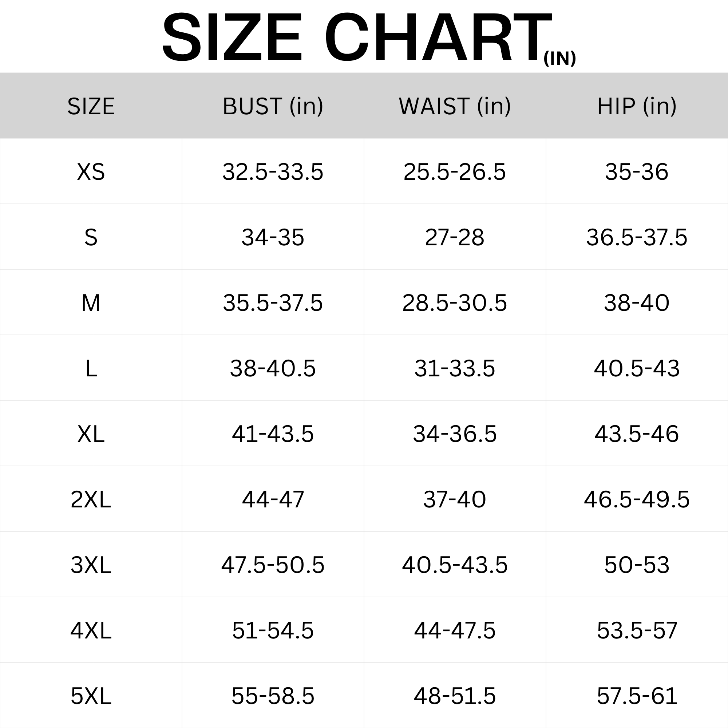Screen dimensions: 728x728
Task: Click the L hip value 40.5-43
Action: click(x=637, y=368)
